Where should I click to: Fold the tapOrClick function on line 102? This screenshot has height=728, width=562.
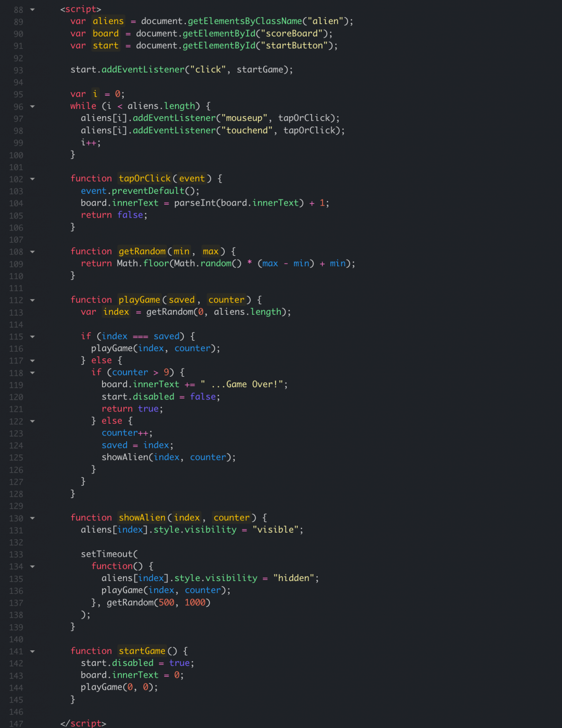tap(32, 179)
